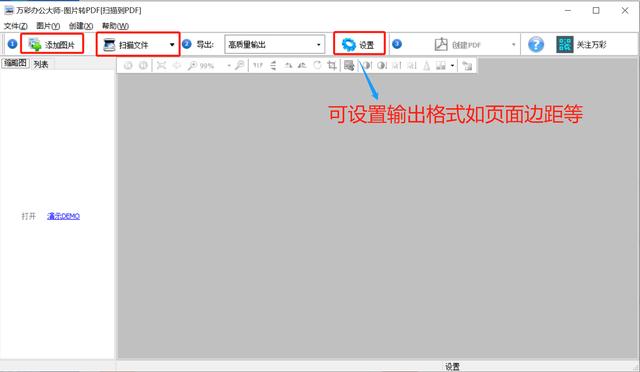
Task: Click the first half-filled circle brightness icon
Action: click(367, 65)
